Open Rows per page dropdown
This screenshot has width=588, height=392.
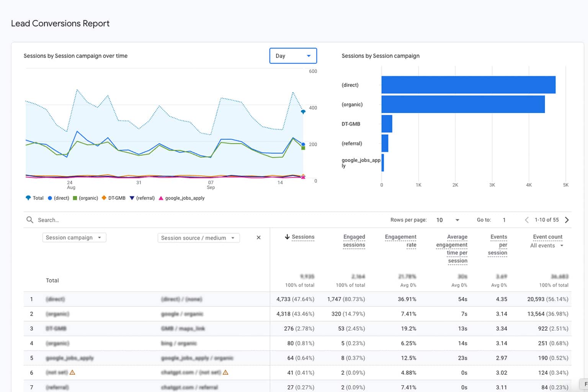pos(448,220)
